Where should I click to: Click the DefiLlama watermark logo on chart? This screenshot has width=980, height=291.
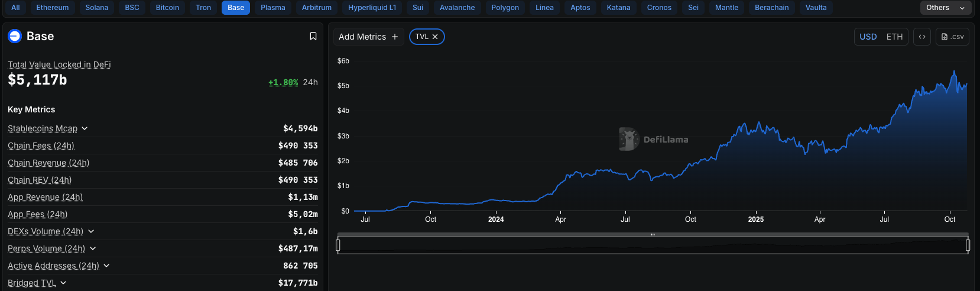[628, 139]
